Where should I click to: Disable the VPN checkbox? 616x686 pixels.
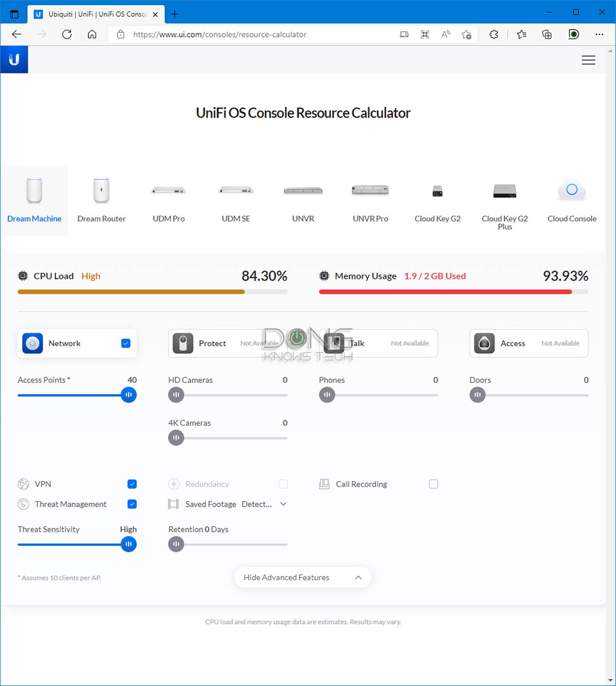132,484
